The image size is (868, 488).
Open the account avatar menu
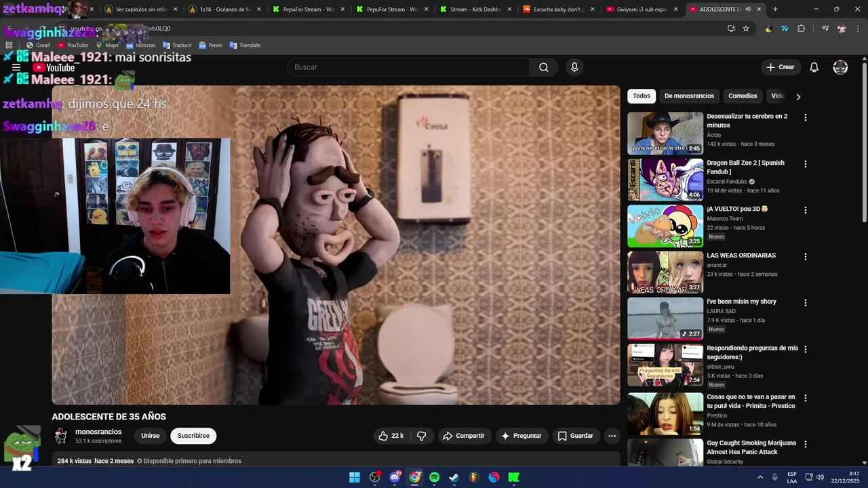tap(840, 67)
